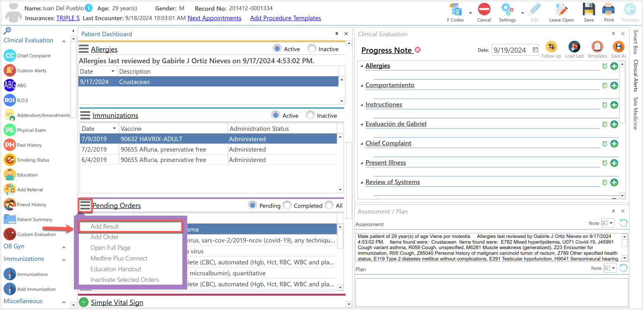
Task: Collapse the OB Gyn sidebar group
Action: [64, 247]
